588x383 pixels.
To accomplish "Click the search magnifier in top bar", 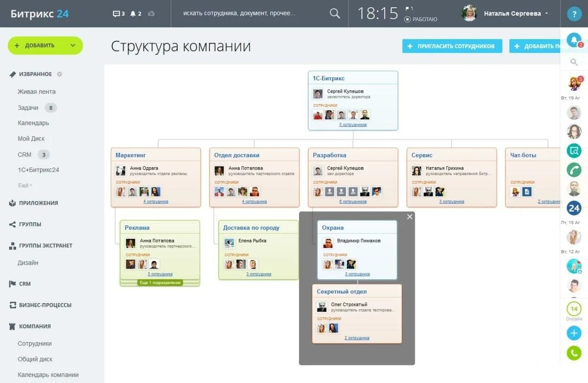I will (x=335, y=13).
